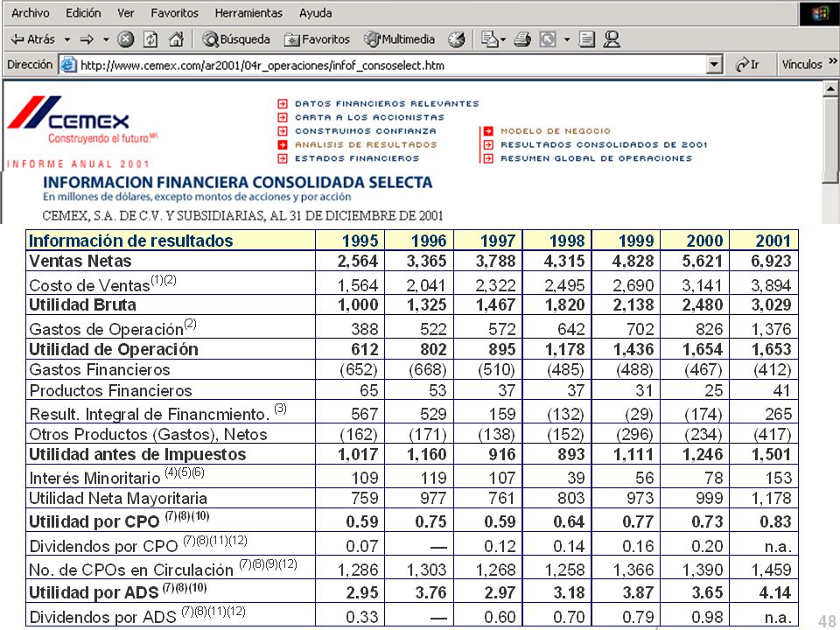Open the Archivo menu

click(x=30, y=13)
